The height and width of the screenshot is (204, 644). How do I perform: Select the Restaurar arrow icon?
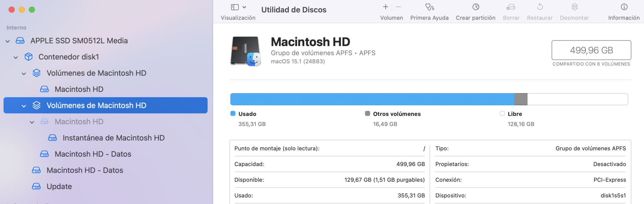point(540,7)
